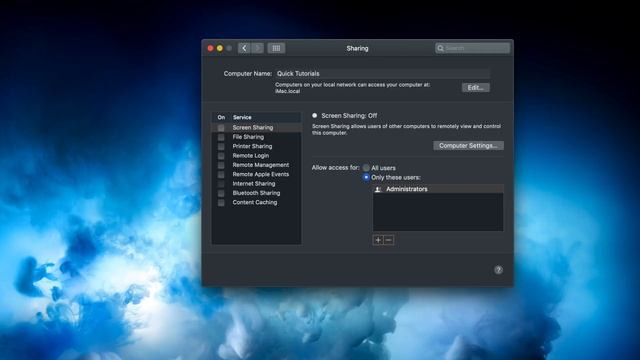Select the Internet Sharing service row

pyautogui.click(x=257, y=184)
